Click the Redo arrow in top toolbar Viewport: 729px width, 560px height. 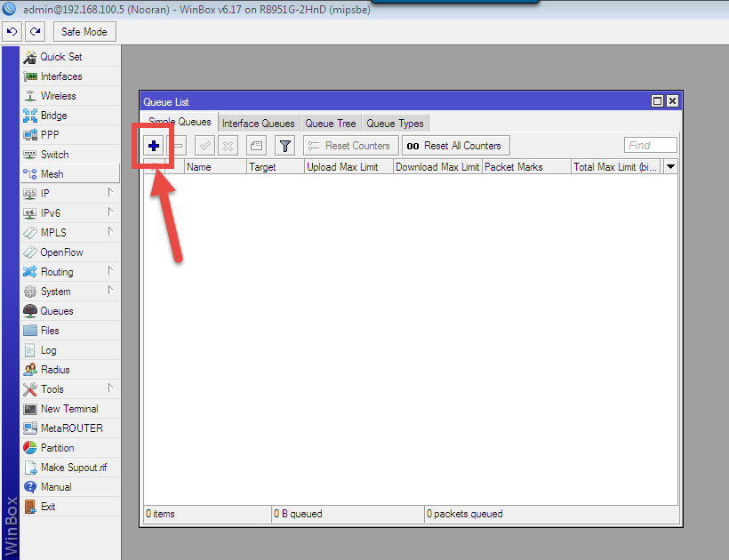35,32
